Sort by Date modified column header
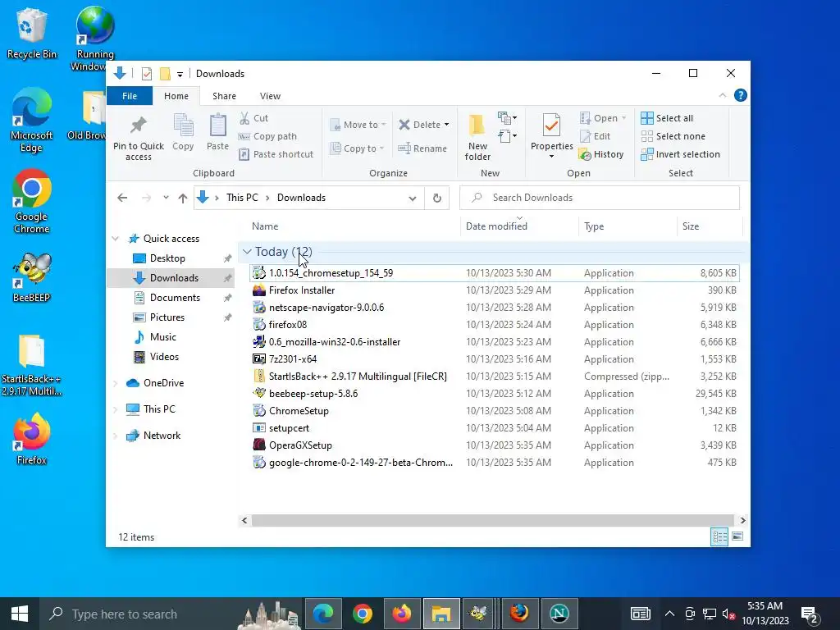 [519, 226]
